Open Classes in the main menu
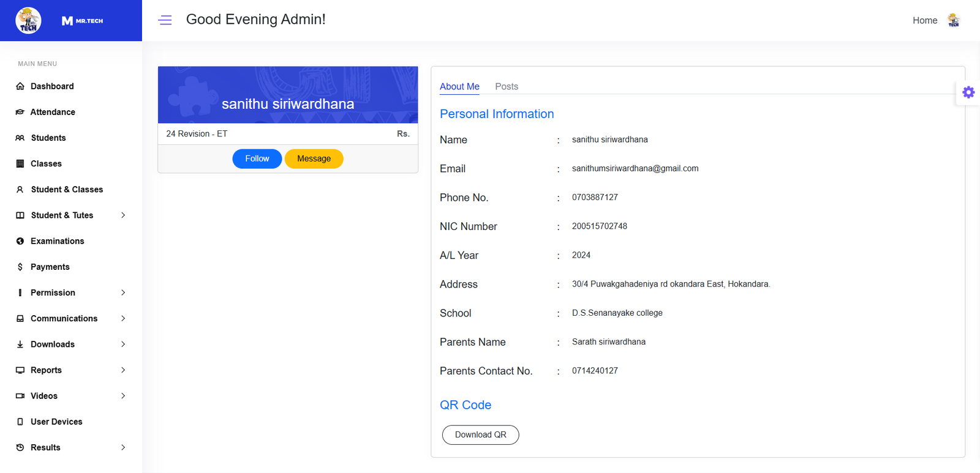The width and height of the screenshot is (980, 473). (x=46, y=163)
